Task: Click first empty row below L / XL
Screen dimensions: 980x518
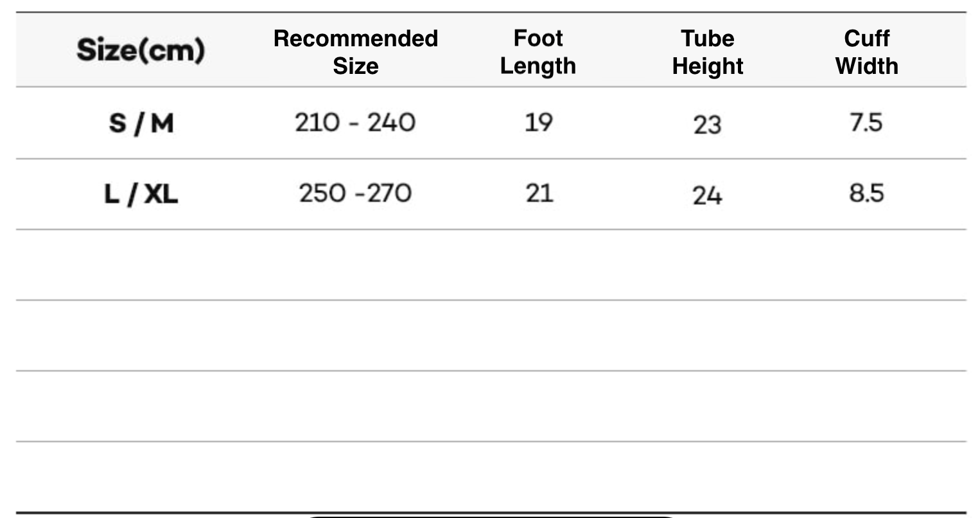Action: (x=490, y=265)
